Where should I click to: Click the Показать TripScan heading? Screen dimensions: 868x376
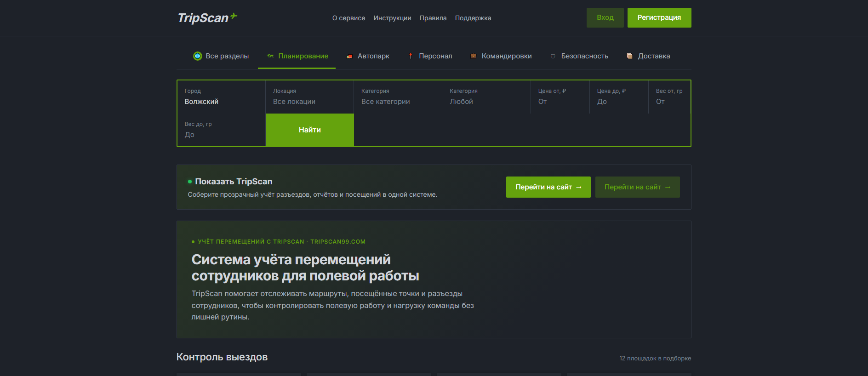(234, 182)
